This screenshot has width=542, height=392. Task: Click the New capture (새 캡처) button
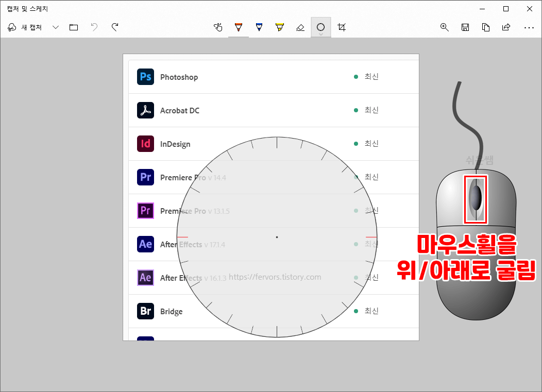click(25, 27)
